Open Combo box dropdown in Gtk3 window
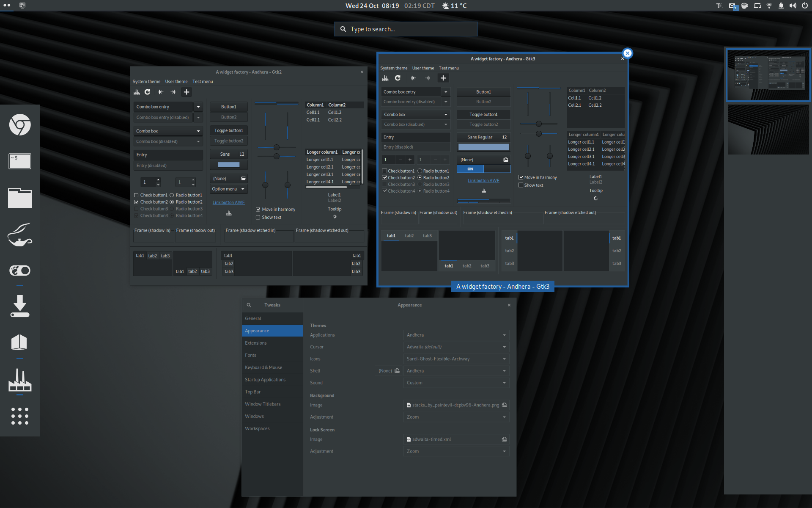This screenshot has height=508, width=812. (416, 115)
